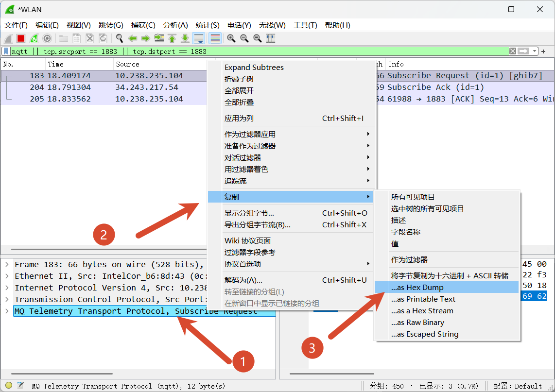Screen dimensions: 555x392
Task: Go forward to next packet arrow
Action: 145,38
